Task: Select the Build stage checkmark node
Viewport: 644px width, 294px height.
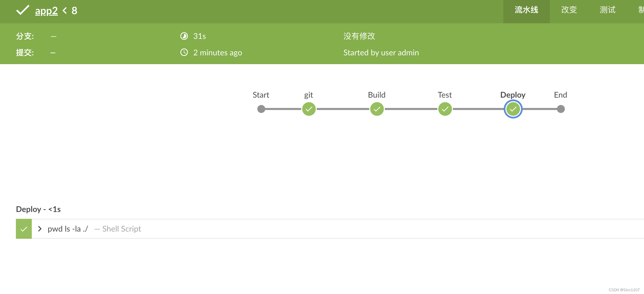Action: tap(377, 109)
